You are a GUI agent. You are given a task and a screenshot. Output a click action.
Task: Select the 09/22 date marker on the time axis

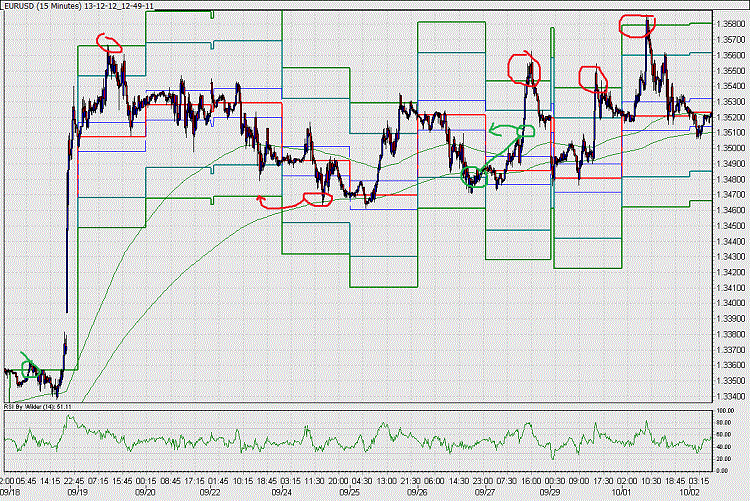click(x=210, y=491)
